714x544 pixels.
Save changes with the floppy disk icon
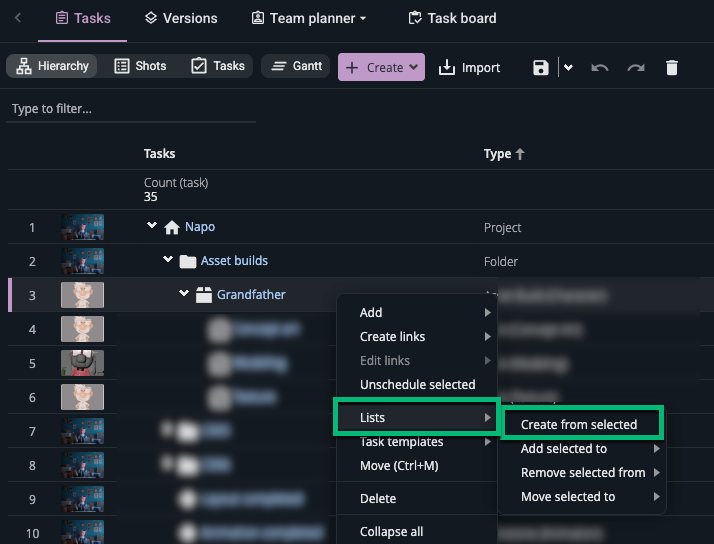pos(541,67)
